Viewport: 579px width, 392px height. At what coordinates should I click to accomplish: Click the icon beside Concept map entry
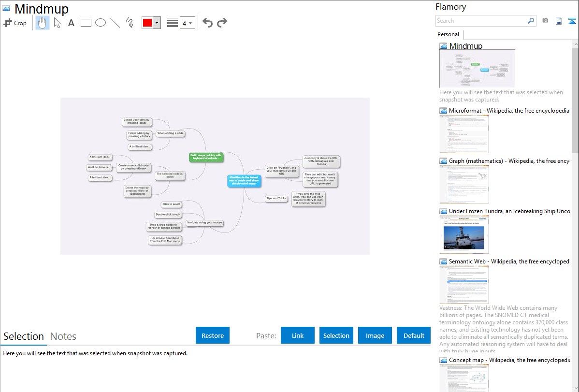[x=443, y=360]
